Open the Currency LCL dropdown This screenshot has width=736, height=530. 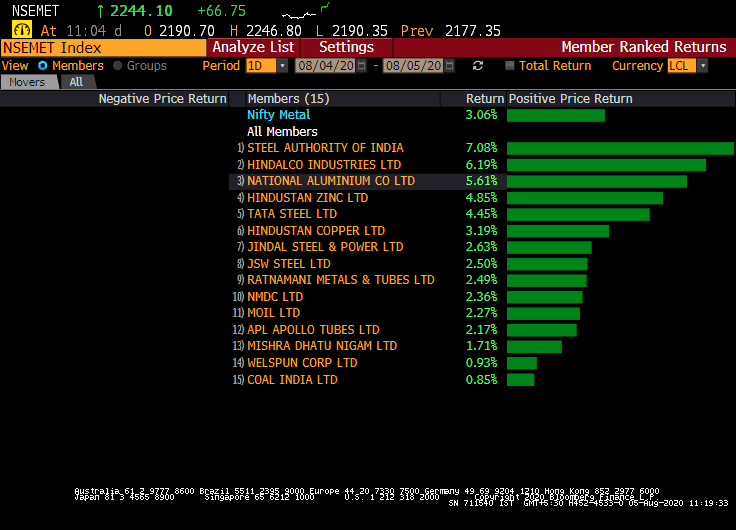(702, 66)
